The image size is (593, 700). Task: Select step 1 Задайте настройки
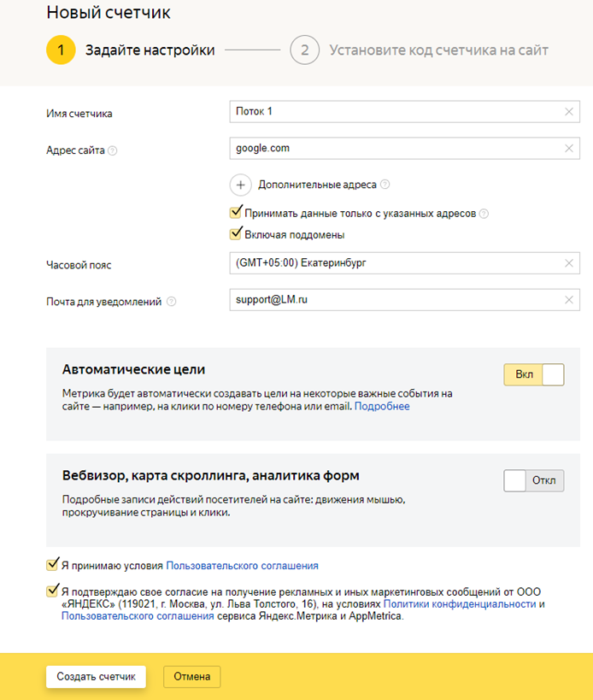coord(61,50)
